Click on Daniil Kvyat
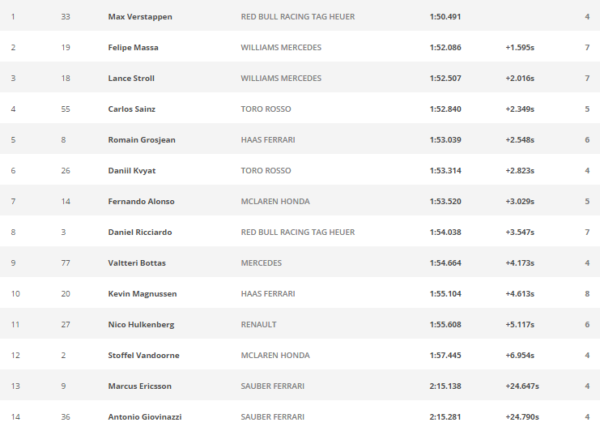The width and height of the screenshot is (600, 431). [133, 171]
